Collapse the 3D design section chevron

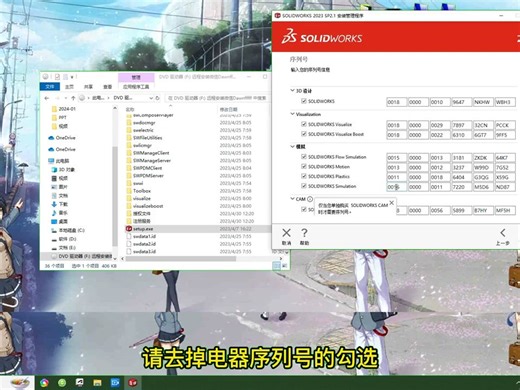pyautogui.click(x=292, y=91)
